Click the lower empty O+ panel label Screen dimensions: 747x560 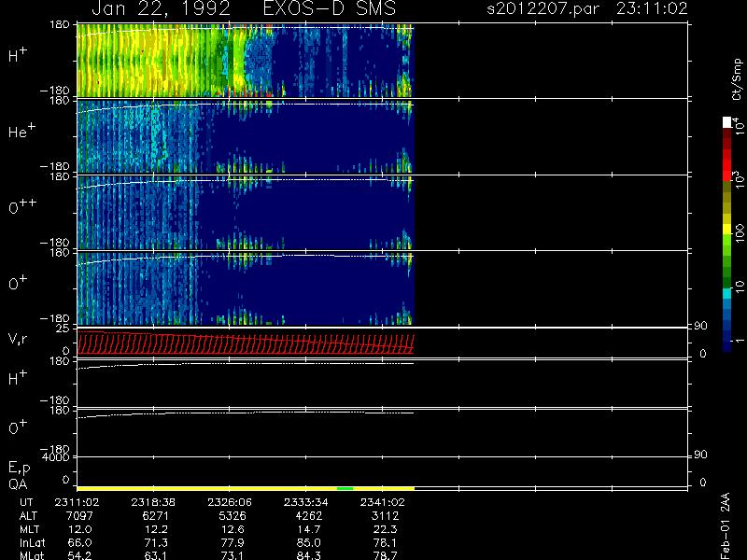18,427
